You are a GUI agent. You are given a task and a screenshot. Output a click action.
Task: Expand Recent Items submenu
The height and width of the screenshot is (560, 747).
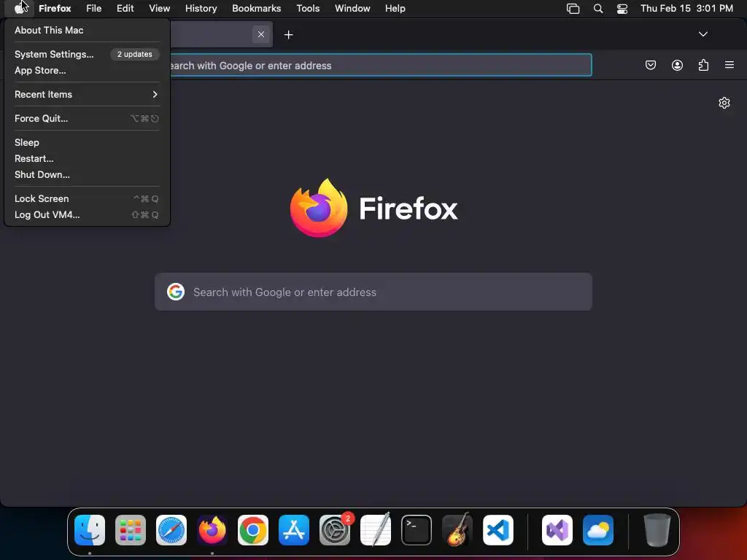point(88,94)
